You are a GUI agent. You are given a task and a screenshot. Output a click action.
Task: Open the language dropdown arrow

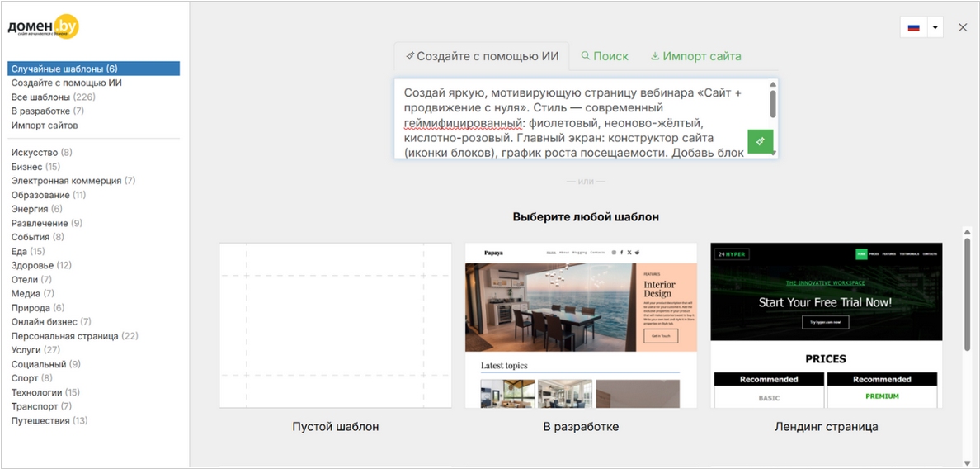coord(935,27)
